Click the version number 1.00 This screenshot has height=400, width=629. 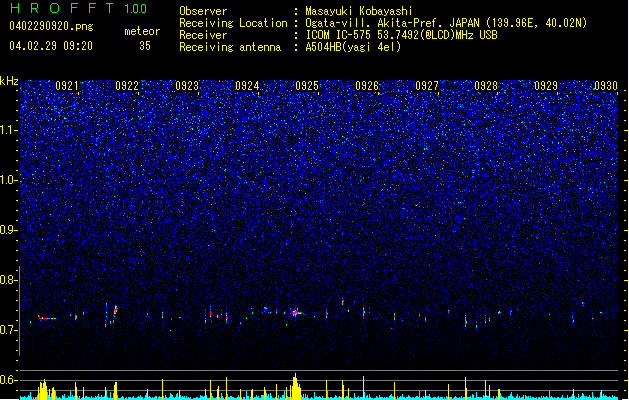point(136,9)
